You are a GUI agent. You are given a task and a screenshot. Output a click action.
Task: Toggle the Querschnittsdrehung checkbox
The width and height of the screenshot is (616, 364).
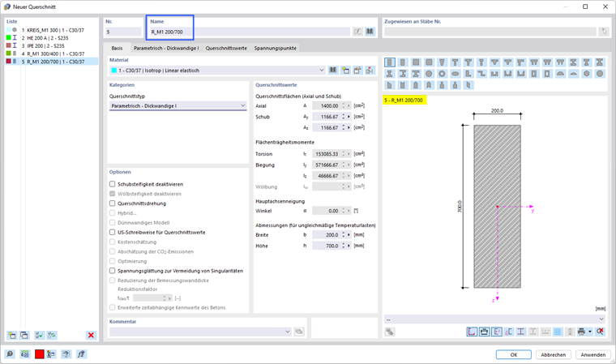113,203
